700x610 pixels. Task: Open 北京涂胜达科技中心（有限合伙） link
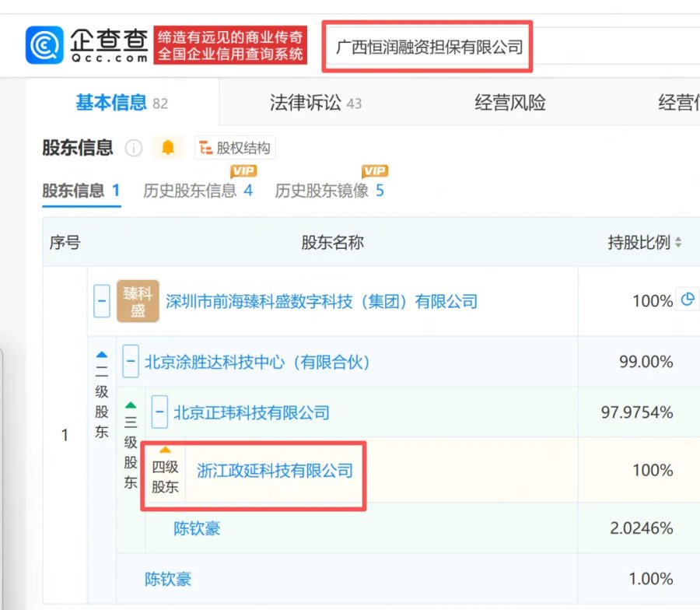tap(257, 362)
